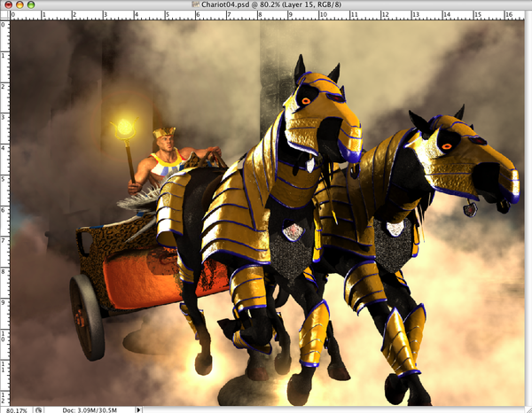Click the 80.17% zoom percentage field
This screenshot has height=413, width=532.
pos(16,410)
